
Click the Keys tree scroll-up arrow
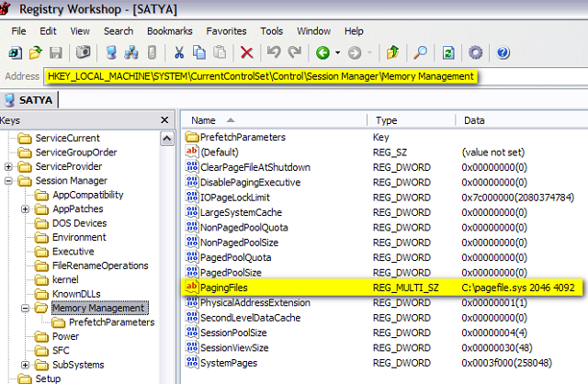pyautogui.click(x=167, y=139)
